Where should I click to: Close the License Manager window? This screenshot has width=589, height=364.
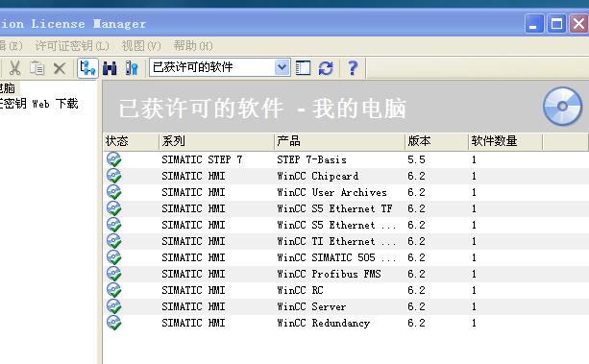[x=578, y=24]
